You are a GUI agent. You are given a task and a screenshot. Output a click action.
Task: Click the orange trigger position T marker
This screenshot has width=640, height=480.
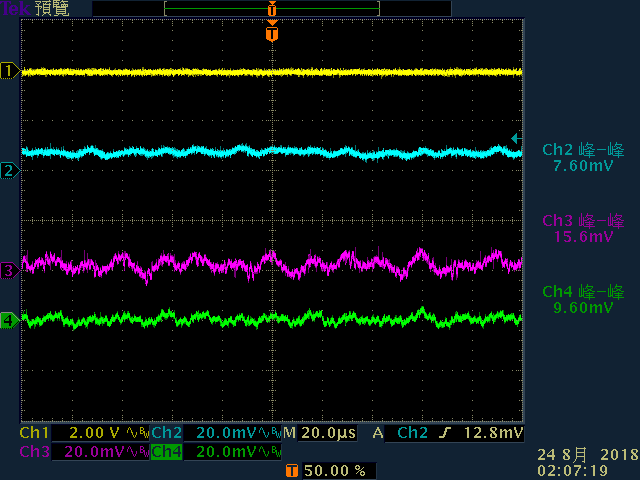[x=272, y=33]
